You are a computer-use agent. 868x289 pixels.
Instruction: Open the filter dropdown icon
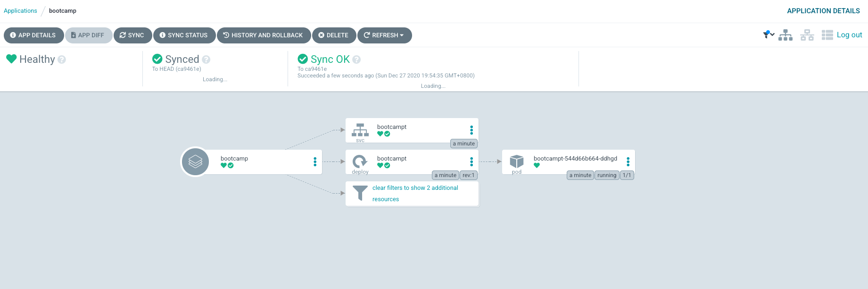(769, 34)
